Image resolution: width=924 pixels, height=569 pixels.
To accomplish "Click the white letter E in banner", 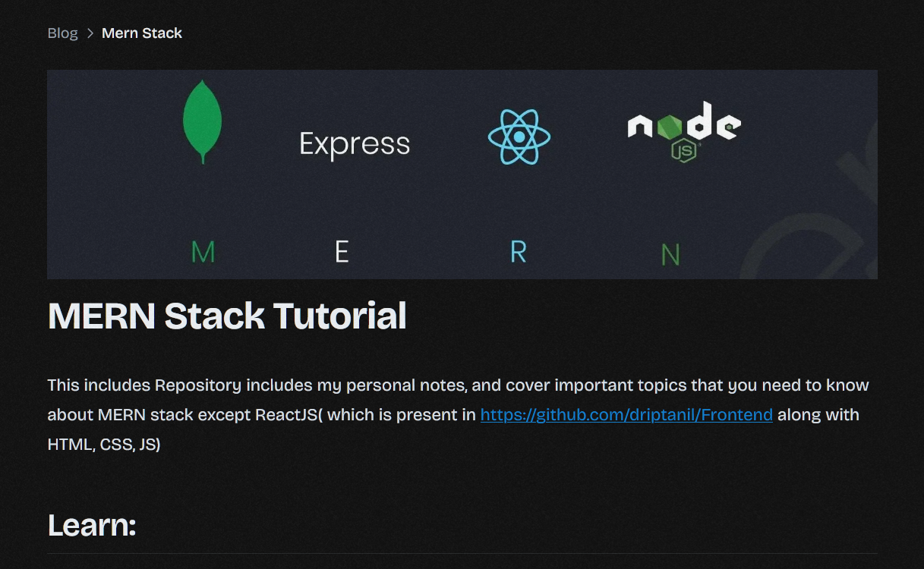I will pyautogui.click(x=342, y=252).
